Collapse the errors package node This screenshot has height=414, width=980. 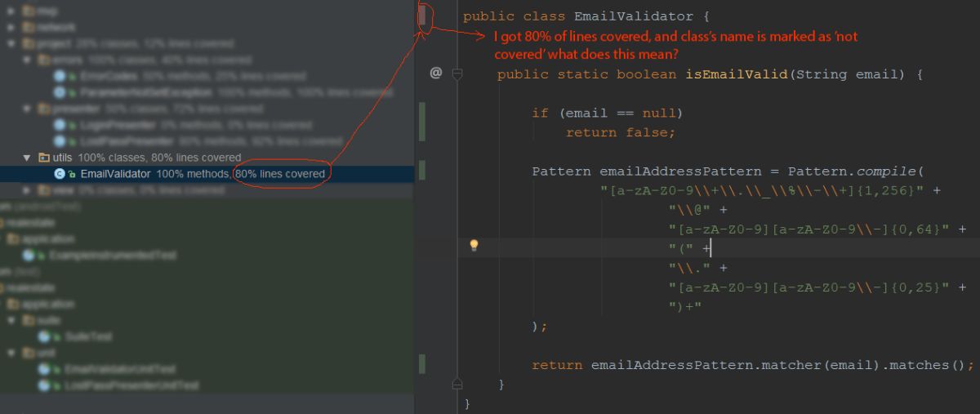[x=27, y=60]
